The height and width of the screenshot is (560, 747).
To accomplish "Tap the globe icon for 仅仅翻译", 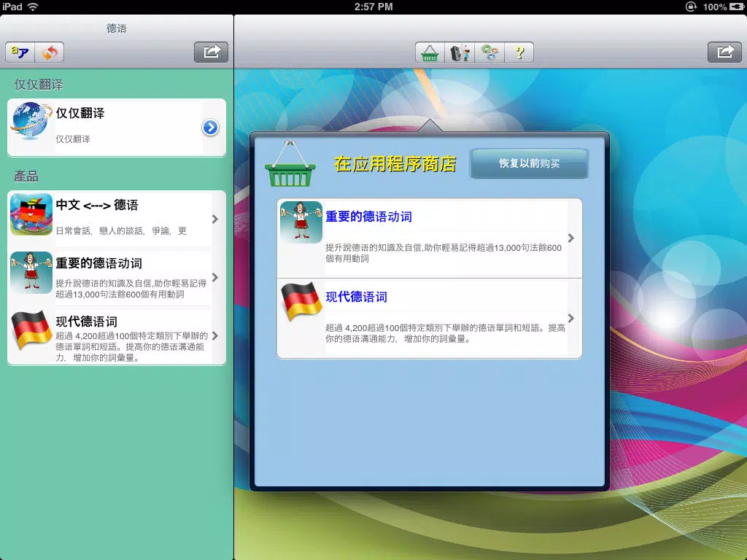I will coord(31,122).
